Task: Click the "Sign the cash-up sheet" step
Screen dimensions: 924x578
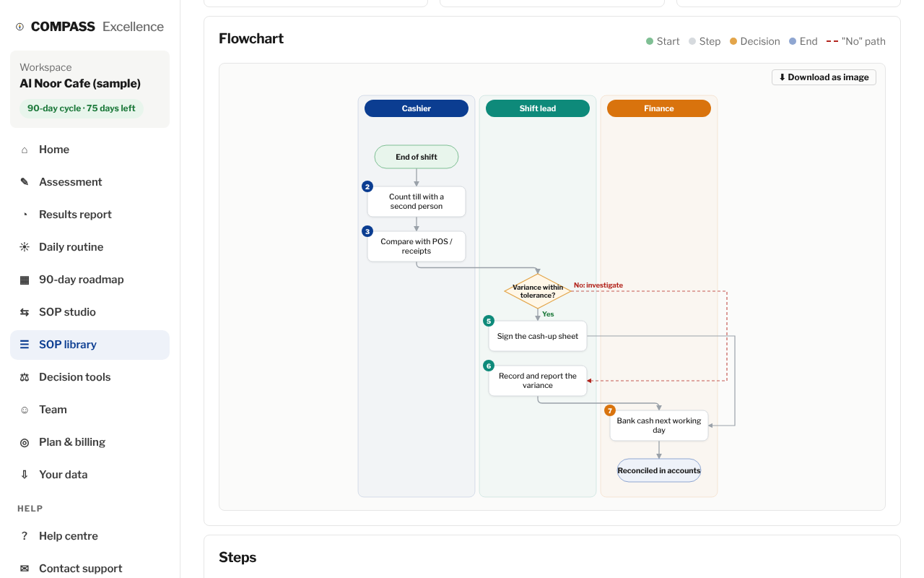Action: [538, 336]
